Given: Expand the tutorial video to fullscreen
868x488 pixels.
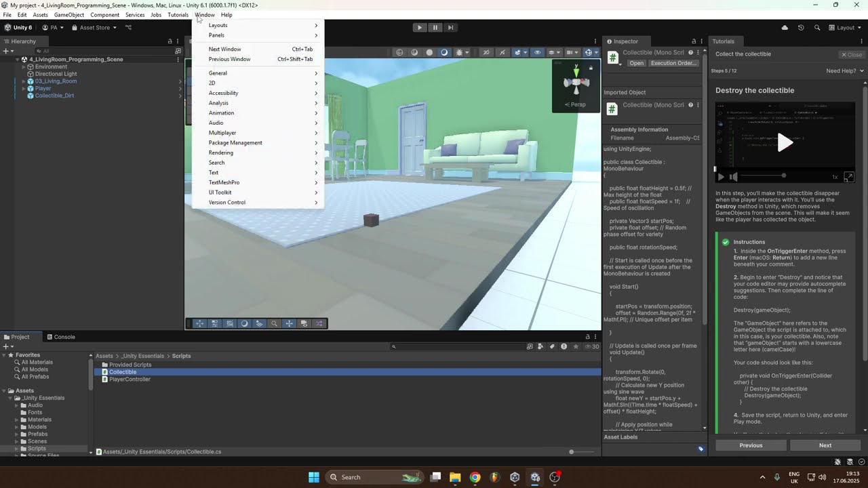Looking at the screenshot, I should (848, 177).
